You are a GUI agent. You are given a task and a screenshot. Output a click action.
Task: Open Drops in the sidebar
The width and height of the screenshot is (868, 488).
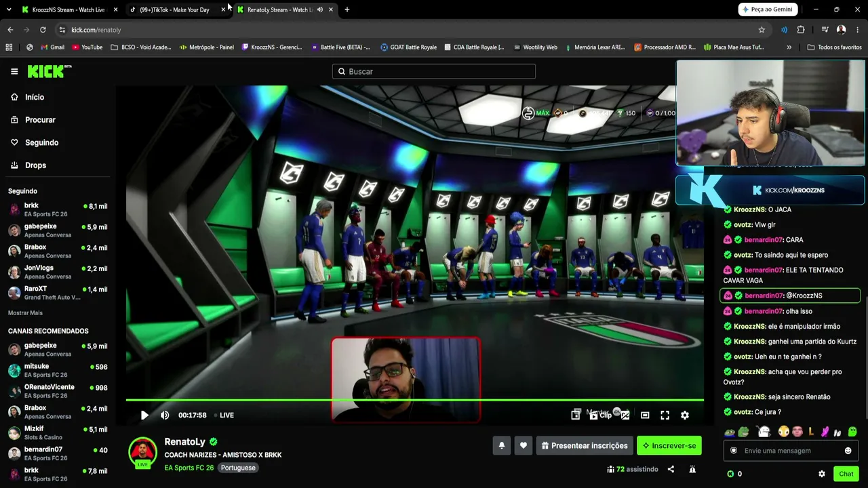click(35, 165)
